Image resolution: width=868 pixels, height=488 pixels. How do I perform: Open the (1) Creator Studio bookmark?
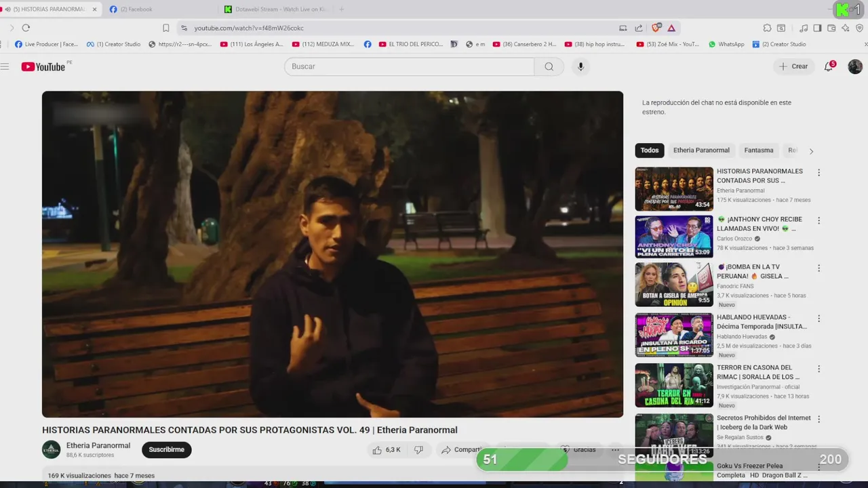coord(113,44)
